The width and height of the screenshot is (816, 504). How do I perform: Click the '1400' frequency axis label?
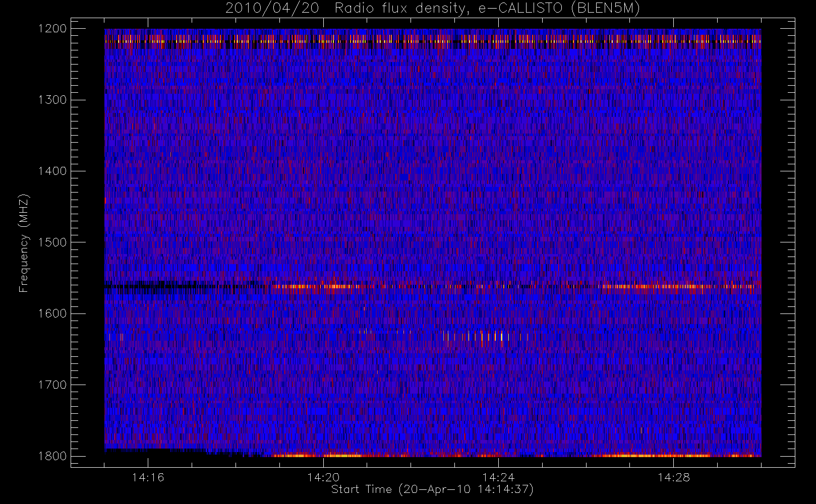52,171
